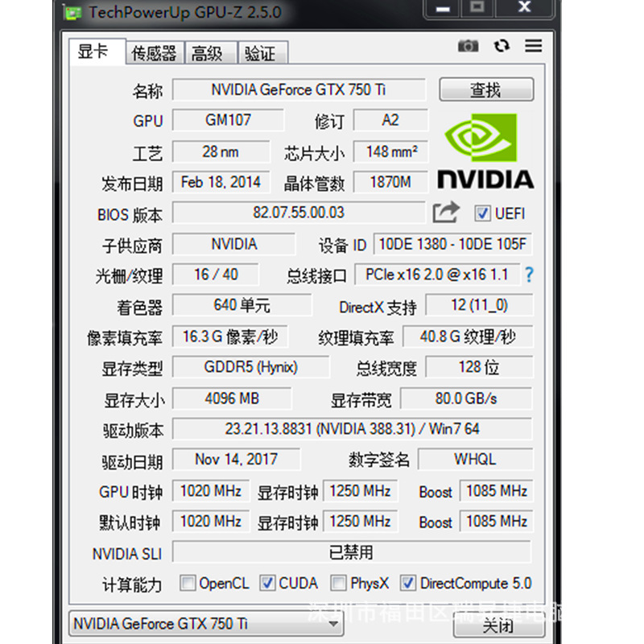Click the memory type GDDR5 (Hynix)
This screenshot has height=644, width=644.
click(x=250, y=367)
